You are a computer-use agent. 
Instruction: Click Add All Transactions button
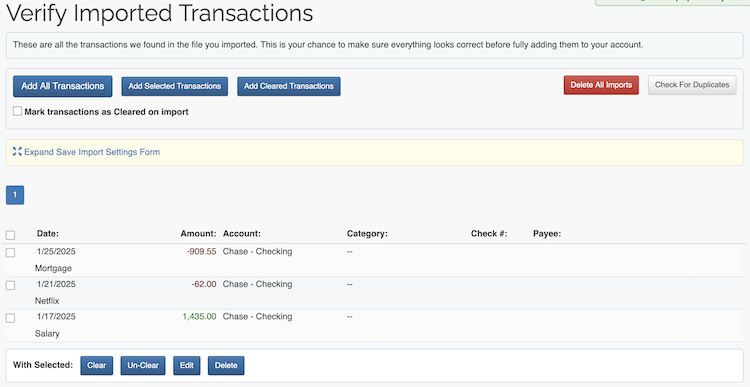63,86
